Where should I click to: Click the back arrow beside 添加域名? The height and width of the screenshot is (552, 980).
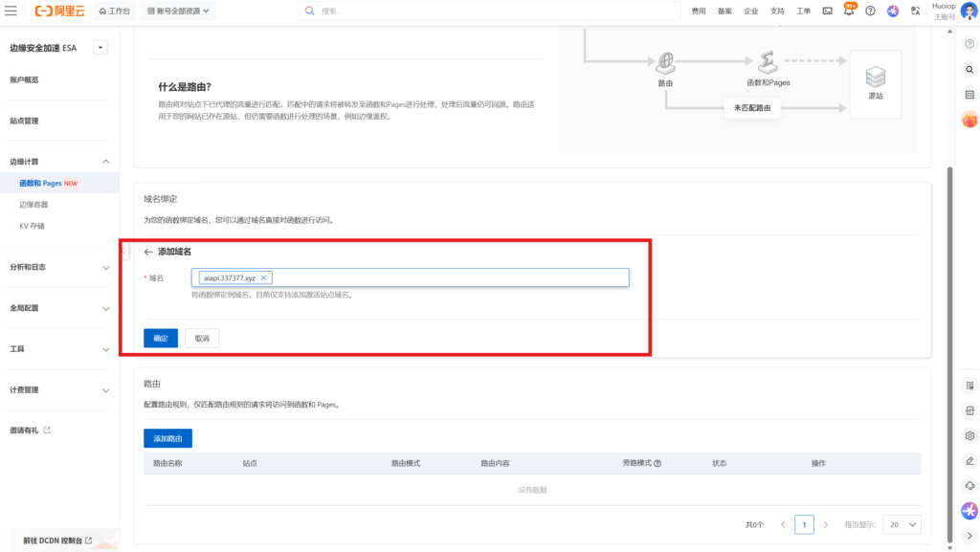148,252
